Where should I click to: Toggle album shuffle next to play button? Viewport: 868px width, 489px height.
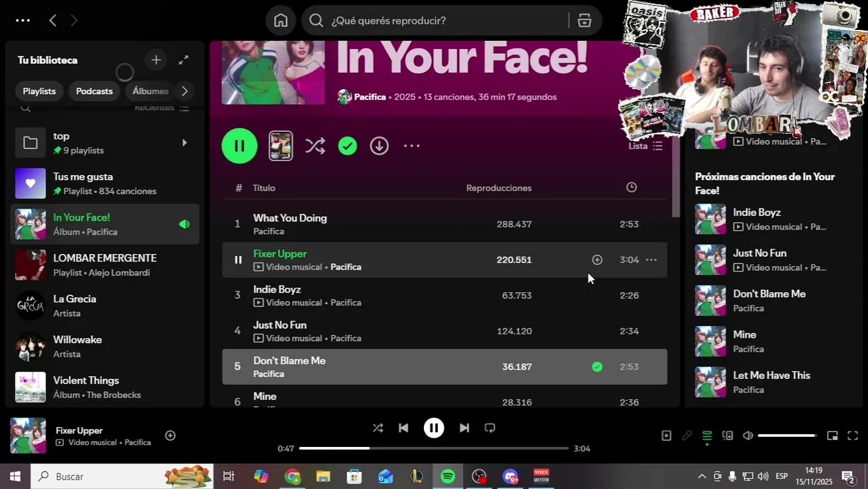[315, 145]
